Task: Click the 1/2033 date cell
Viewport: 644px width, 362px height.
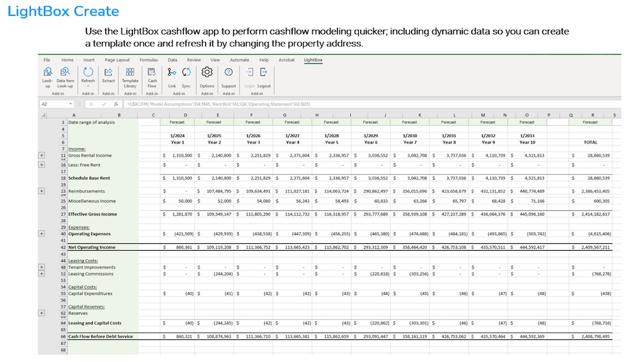Action: pyautogui.click(x=527, y=136)
